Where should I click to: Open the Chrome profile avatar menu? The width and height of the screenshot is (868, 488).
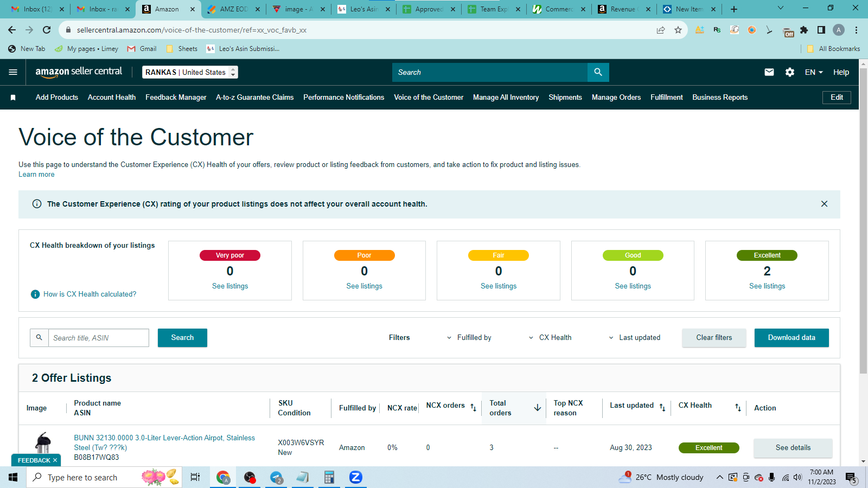[x=839, y=30]
